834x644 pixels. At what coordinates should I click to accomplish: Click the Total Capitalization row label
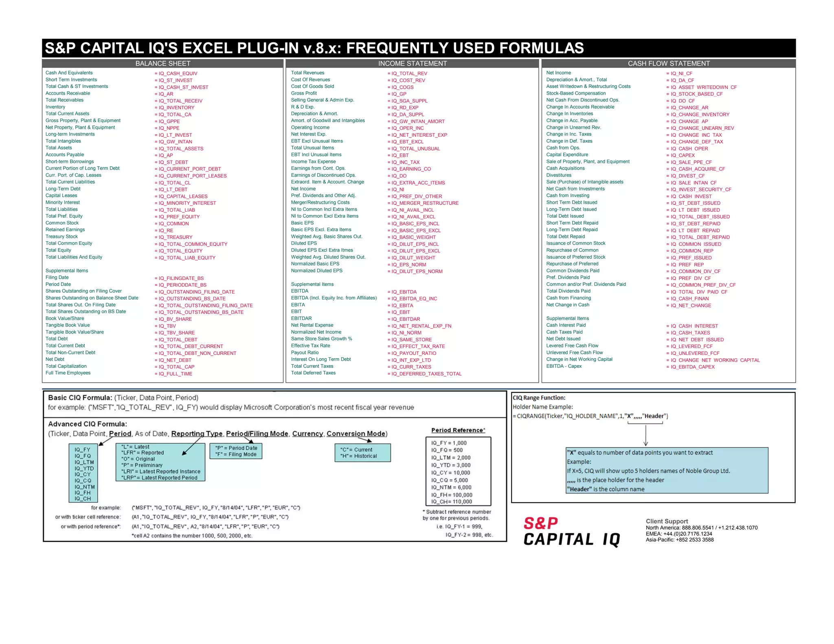(x=66, y=366)
